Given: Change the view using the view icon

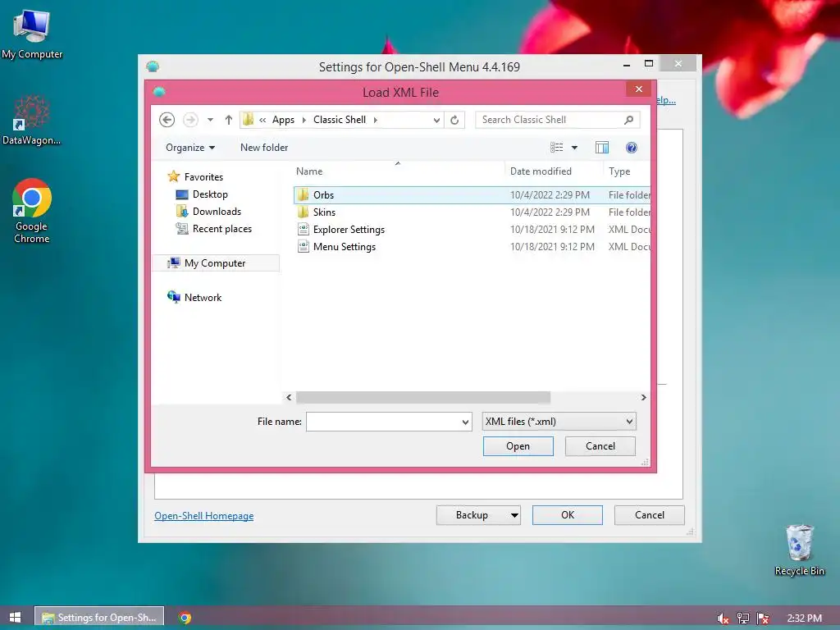Looking at the screenshot, I should coord(557,148).
